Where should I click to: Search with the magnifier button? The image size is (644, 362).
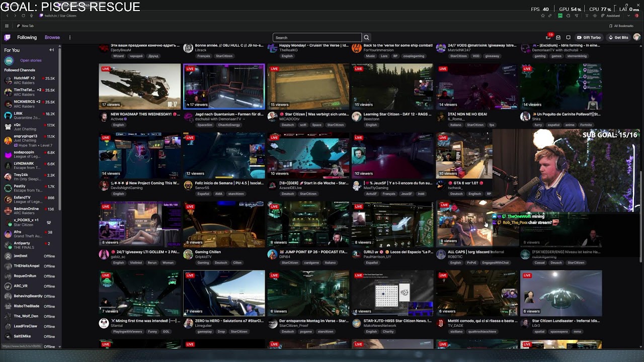[366, 37]
